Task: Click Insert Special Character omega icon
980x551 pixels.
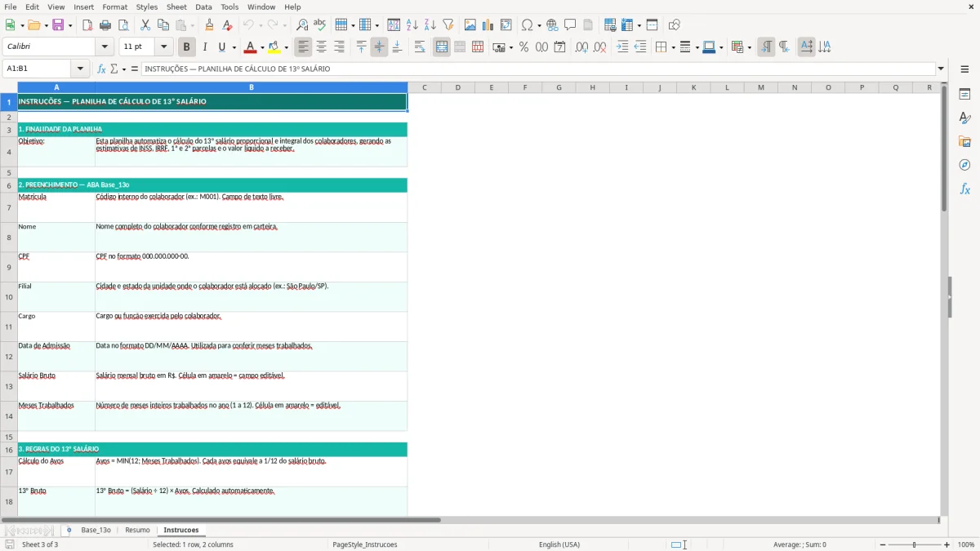Action: [528, 25]
